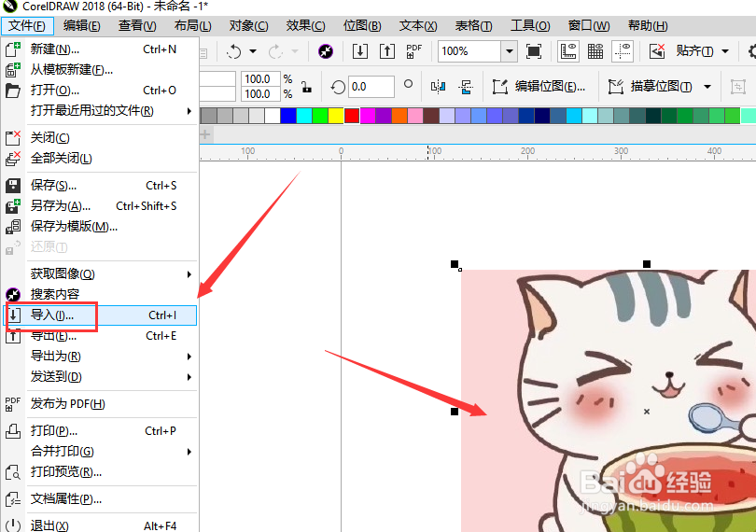Image resolution: width=756 pixels, height=532 pixels.
Task: Open the search content toolbar icon
Action: tap(326, 51)
